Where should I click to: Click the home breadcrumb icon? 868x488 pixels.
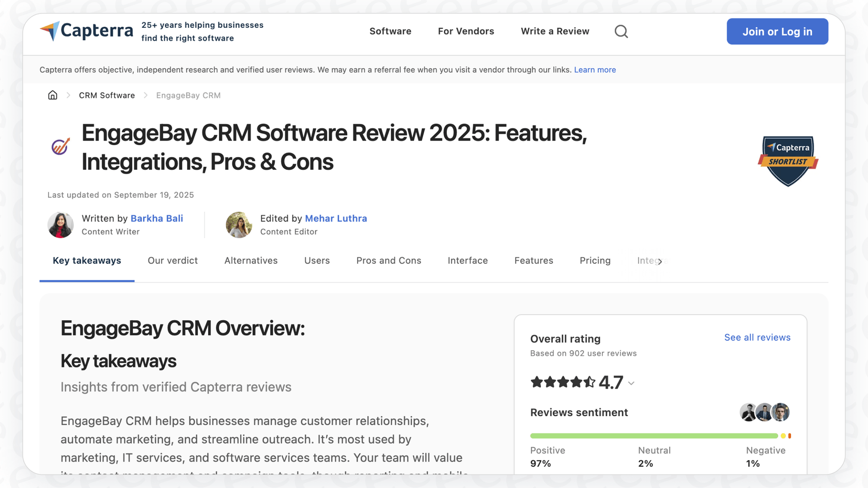(52, 95)
